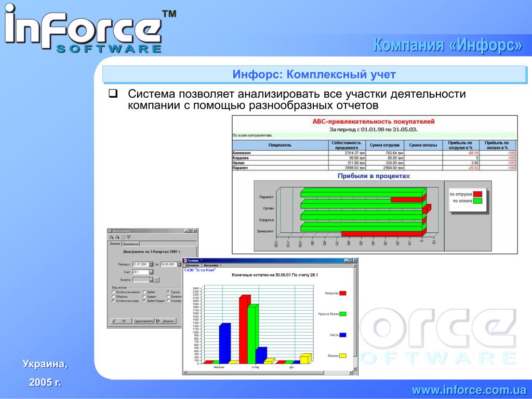
Task: Click ТзОВ "Іста-Ком" blue text
Action: (200, 270)
